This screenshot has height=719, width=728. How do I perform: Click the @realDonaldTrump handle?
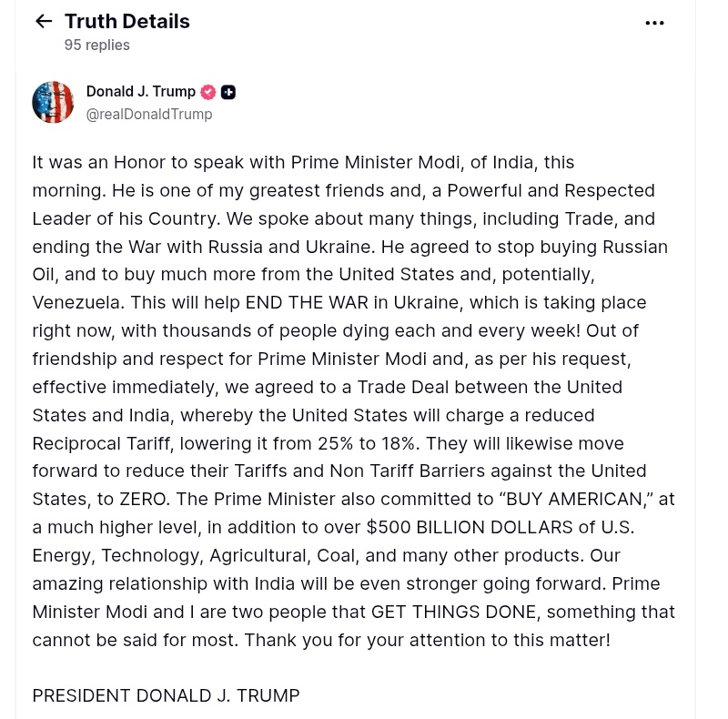(148, 114)
